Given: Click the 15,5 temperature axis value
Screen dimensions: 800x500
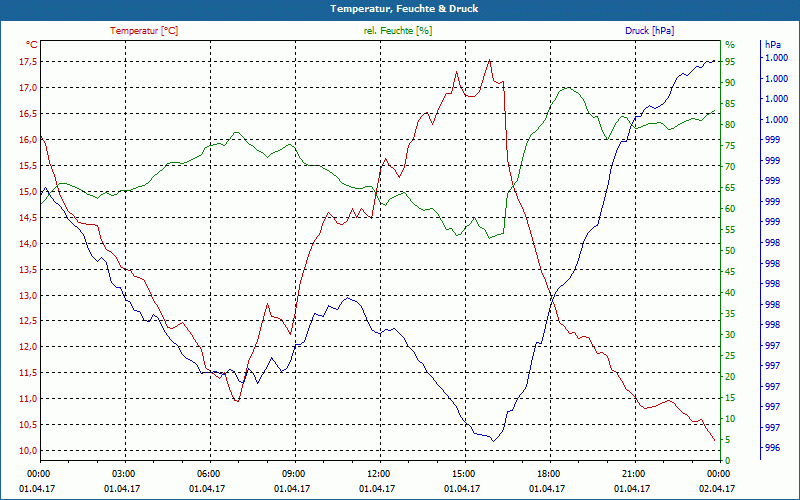Looking at the screenshot, I should pos(28,166).
